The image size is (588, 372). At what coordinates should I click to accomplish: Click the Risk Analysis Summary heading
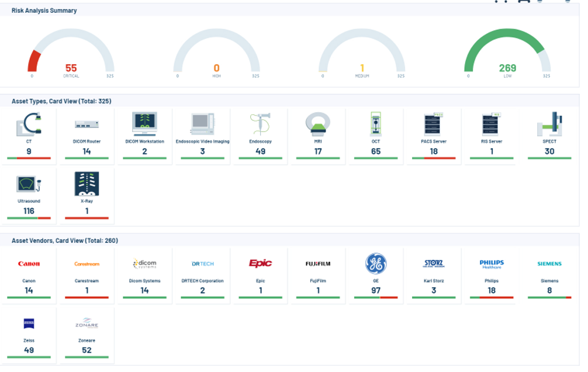[x=44, y=11]
